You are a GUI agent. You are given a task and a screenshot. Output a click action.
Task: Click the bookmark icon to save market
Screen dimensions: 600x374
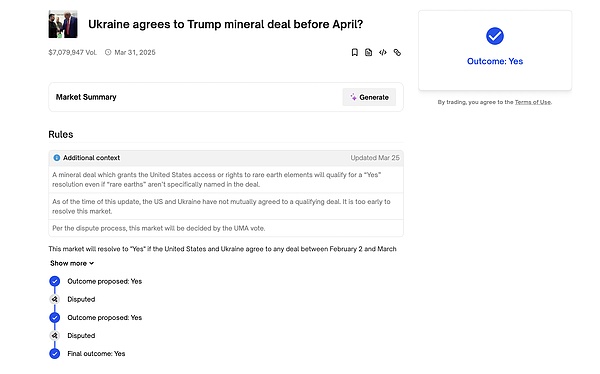(x=354, y=52)
